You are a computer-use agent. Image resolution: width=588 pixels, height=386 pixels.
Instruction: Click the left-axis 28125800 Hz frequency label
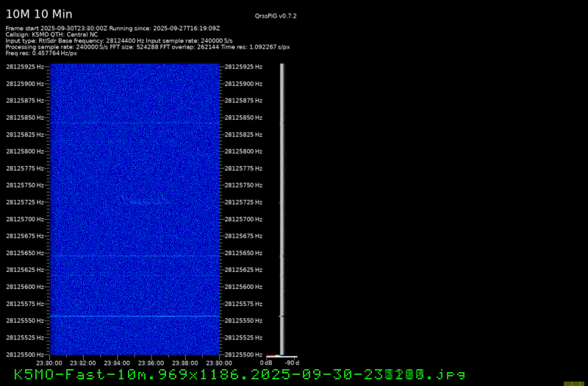coord(24,151)
